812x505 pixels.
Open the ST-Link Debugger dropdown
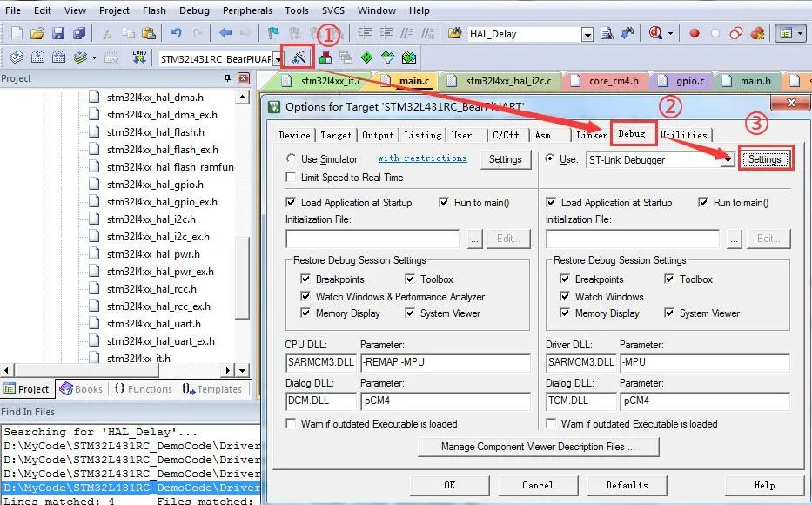pyautogui.click(x=728, y=159)
